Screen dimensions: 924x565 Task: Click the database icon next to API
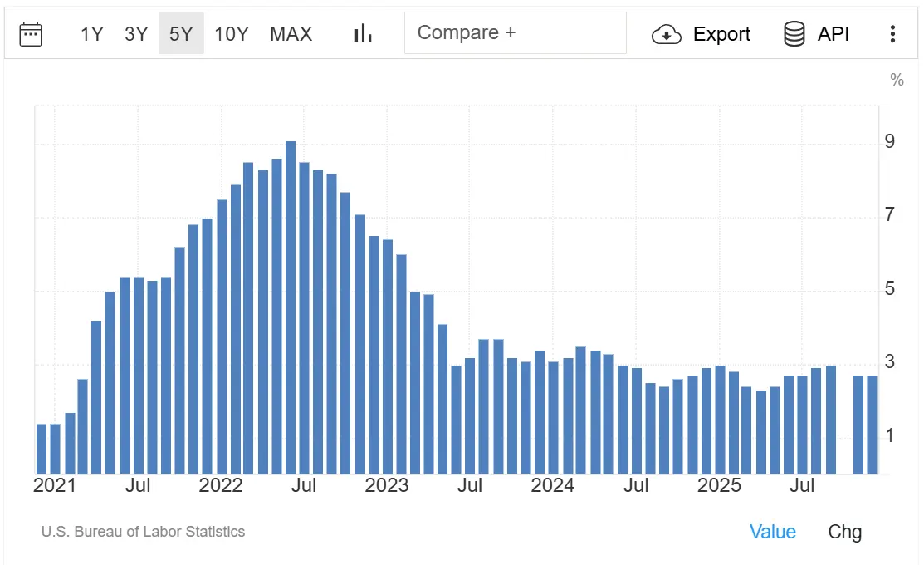pos(793,34)
